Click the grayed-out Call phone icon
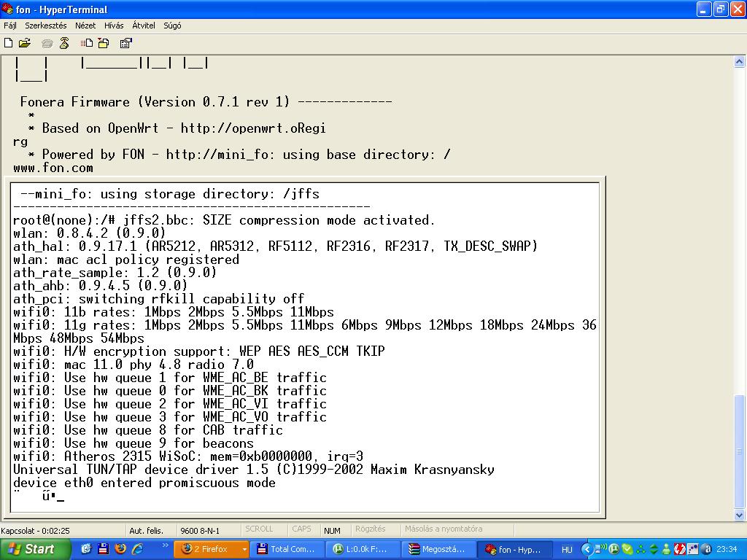747x560 pixels. click(47, 44)
